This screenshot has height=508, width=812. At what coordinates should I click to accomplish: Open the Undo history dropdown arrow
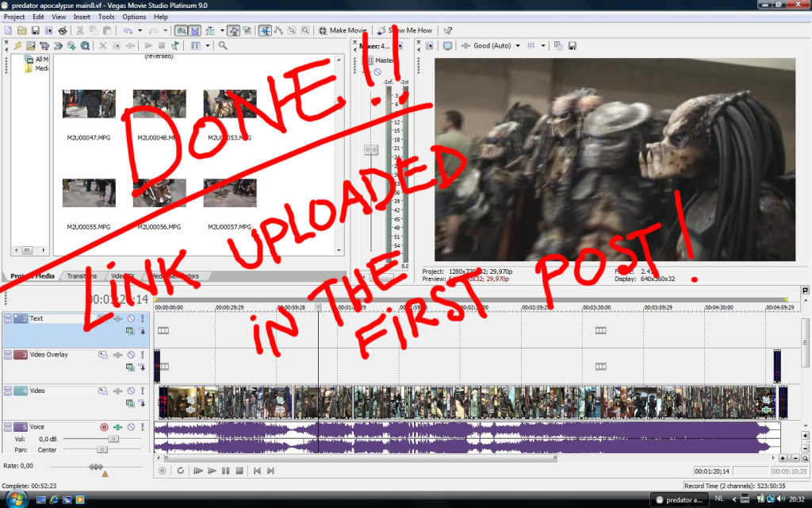[x=140, y=31]
